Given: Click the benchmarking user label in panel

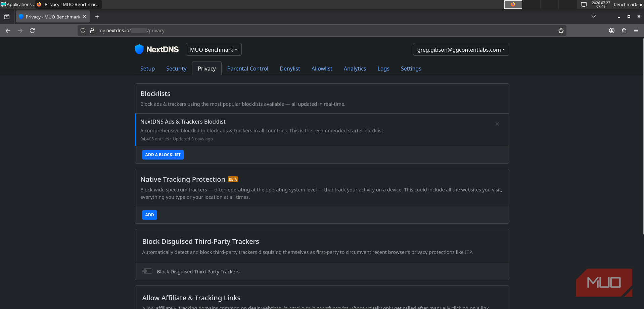Looking at the screenshot, I should tap(628, 4).
